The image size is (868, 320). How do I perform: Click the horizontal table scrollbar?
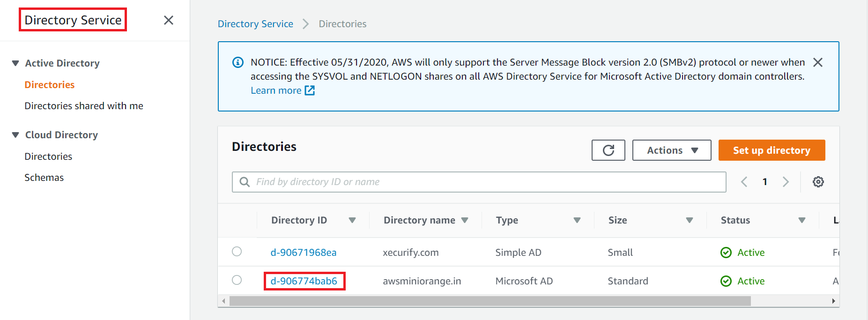(x=490, y=301)
